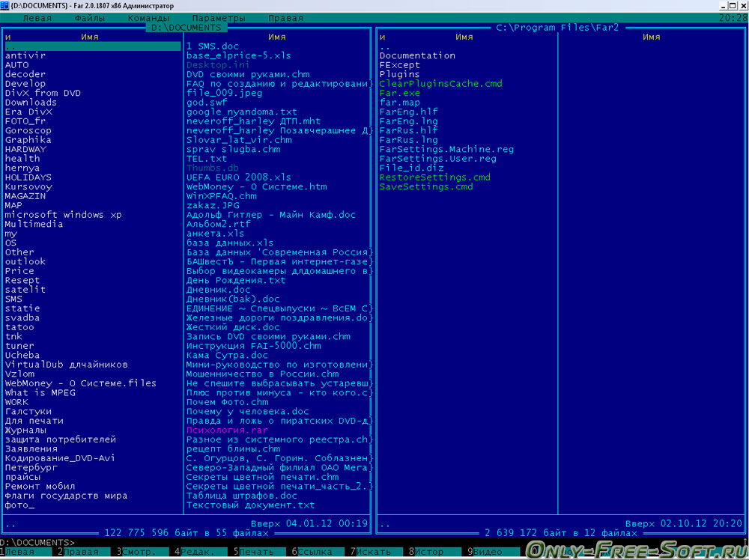Open the Правая menu
The image size is (749, 560).
[285, 18]
